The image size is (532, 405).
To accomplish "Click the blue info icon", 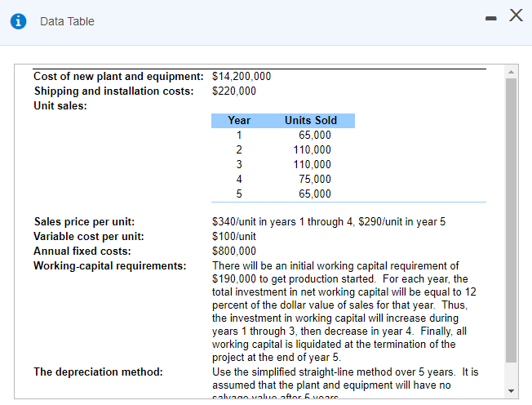I will click(18, 21).
